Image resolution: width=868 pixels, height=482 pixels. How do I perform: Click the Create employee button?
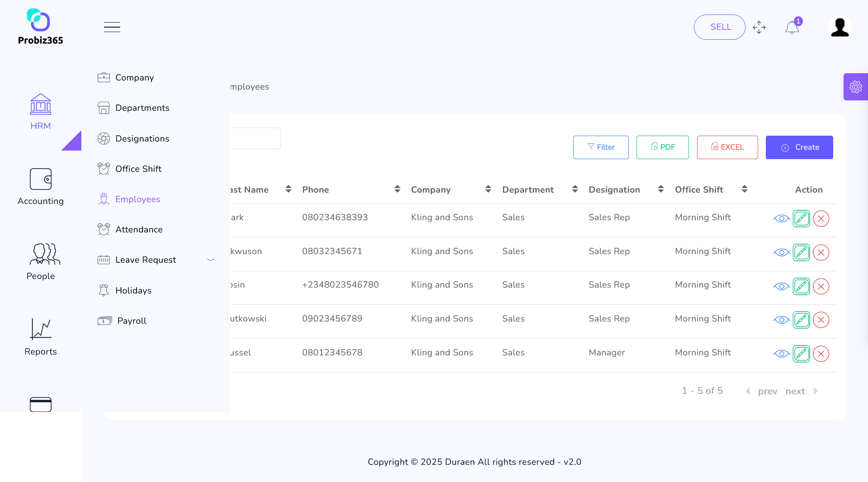799,147
